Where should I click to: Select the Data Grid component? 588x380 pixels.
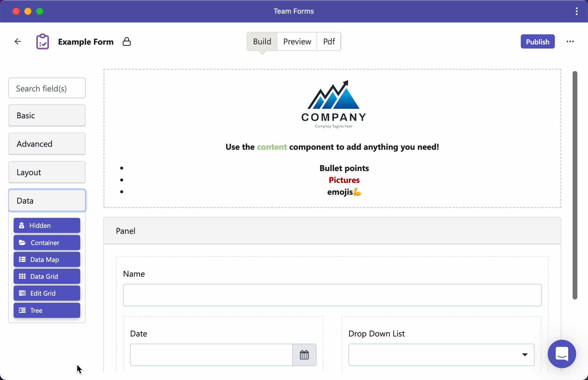[x=47, y=276]
